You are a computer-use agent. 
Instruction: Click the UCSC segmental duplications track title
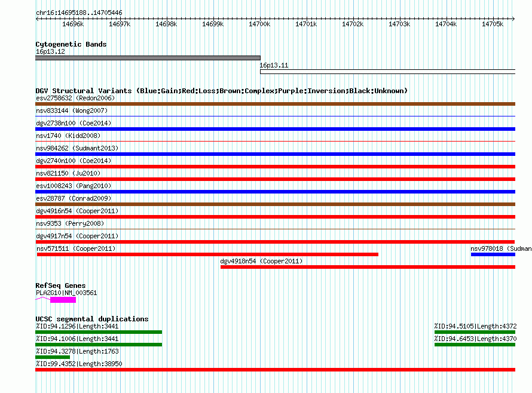pos(92,319)
